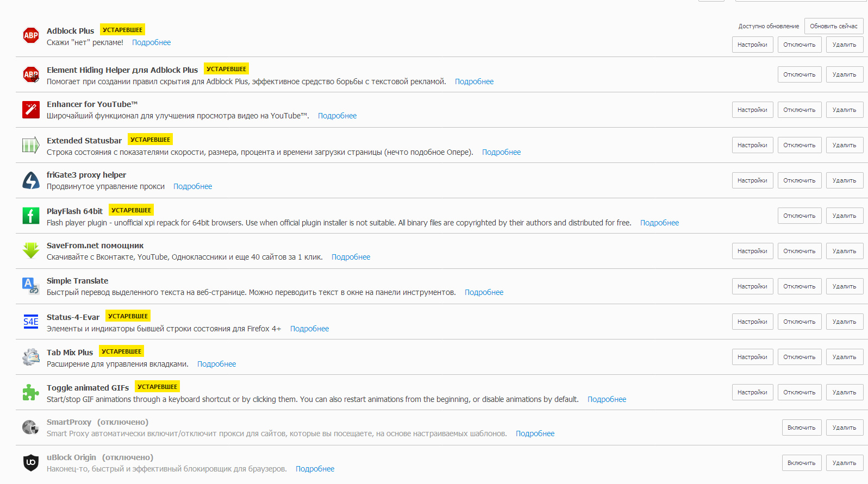
Task: Open 'Подробнее' link for SaveFrom.net
Action: click(x=351, y=257)
